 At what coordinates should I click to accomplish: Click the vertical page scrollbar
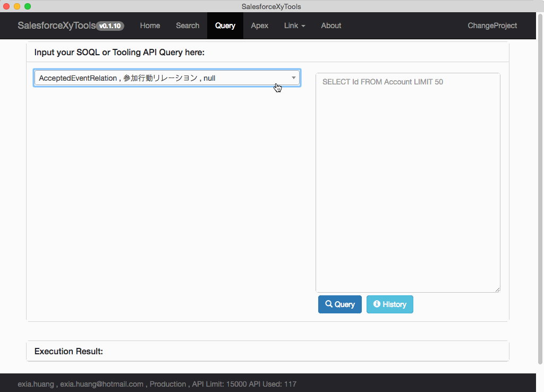540,189
